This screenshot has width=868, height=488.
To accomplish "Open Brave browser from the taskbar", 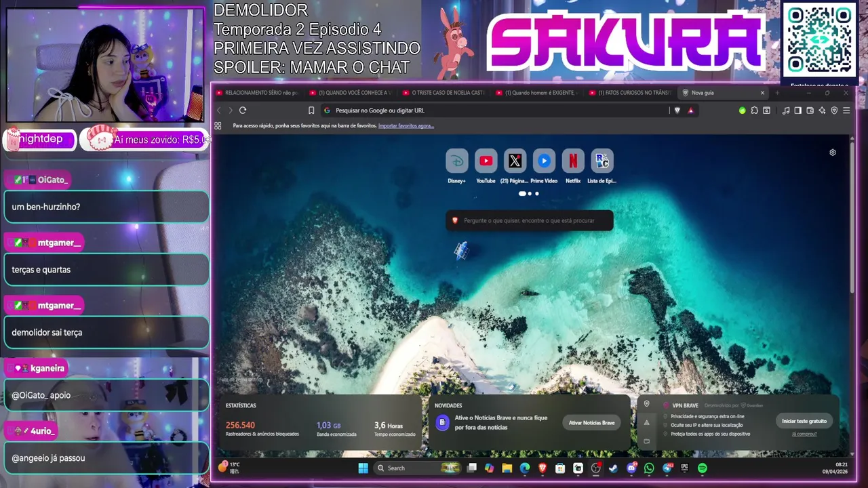I will (x=542, y=468).
